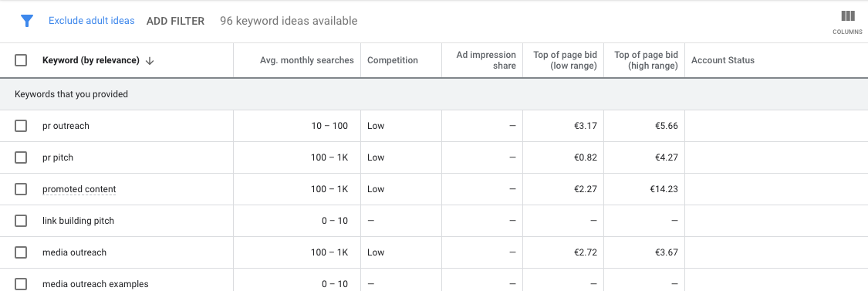Click the €0.82 low bid value

pyautogui.click(x=585, y=157)
